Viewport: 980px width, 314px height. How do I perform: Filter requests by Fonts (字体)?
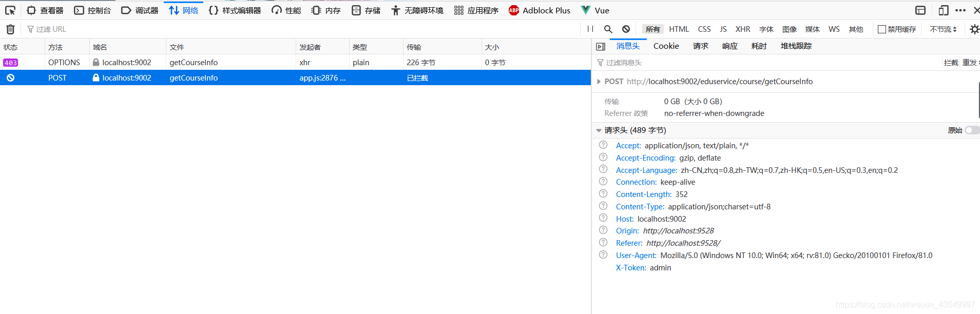pos(766,29)
